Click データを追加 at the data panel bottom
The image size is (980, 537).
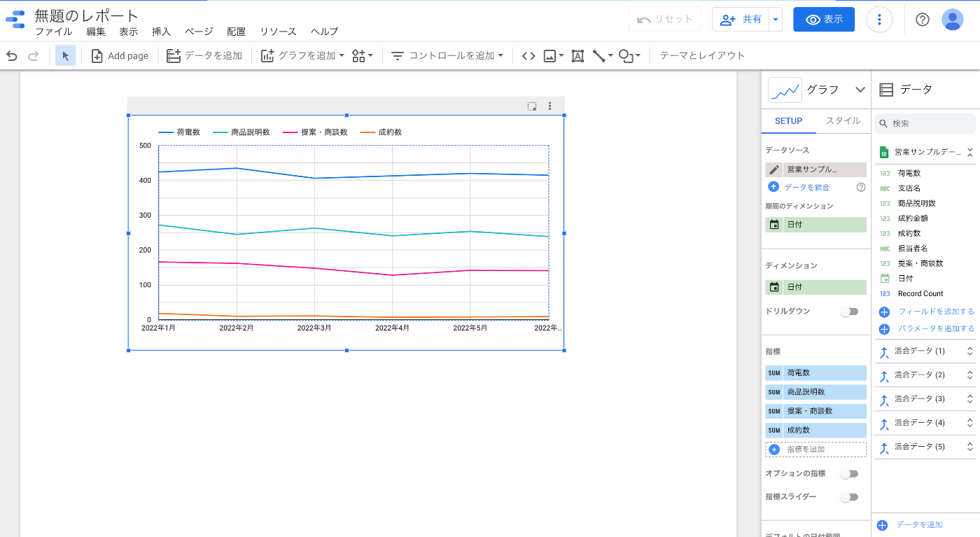coord(919,525)
